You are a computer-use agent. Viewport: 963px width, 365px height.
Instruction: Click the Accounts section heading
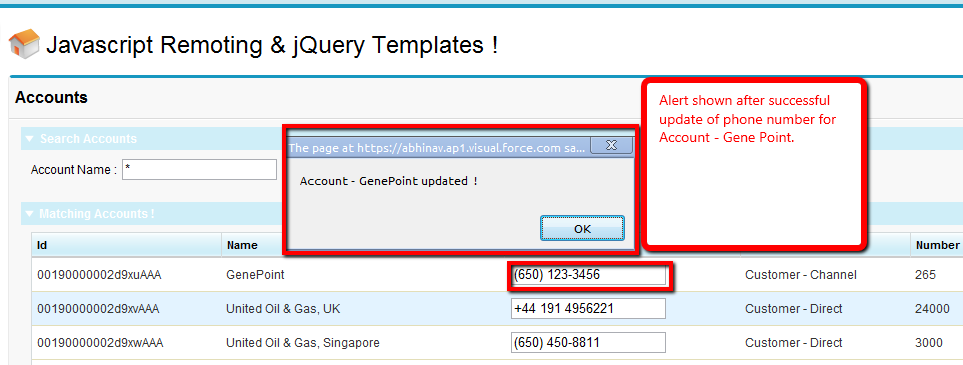click(51, 98)
